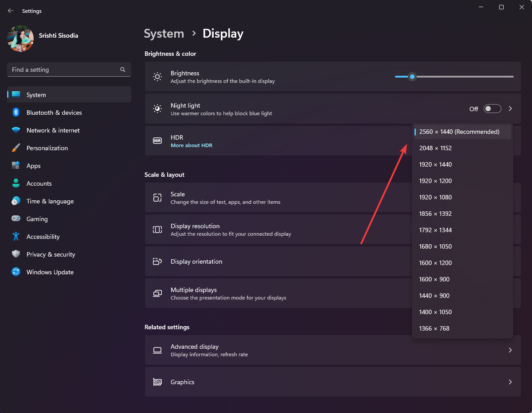Choose 1920 × 1080 from resolution list
This screenshot has width=532, height=413.
coord(435,197)
